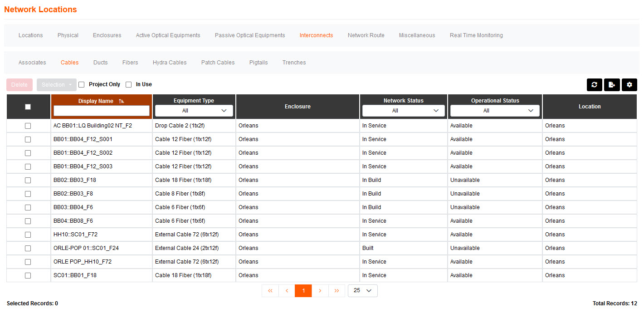The image size is (644, 318).
Task: Select the Pigtails sub-tab
Action: [x=259, y=63]
